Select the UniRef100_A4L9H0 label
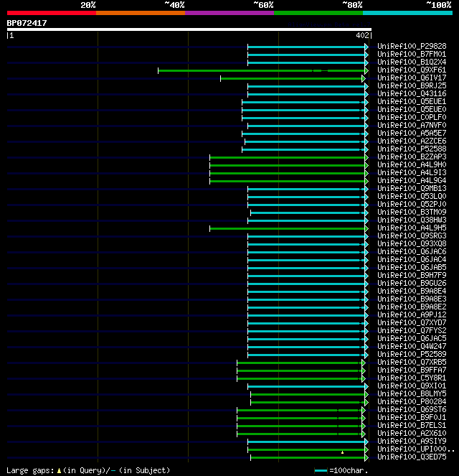 pyautogui.click(x=412, y=164)
